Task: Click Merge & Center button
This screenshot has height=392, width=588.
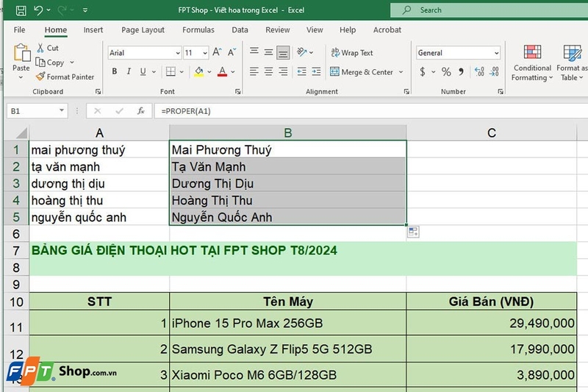Action: coord(362,71)
